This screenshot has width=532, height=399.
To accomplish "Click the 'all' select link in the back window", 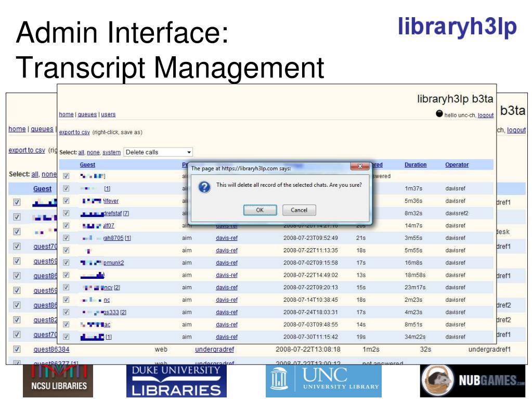I will click(35, 174).
